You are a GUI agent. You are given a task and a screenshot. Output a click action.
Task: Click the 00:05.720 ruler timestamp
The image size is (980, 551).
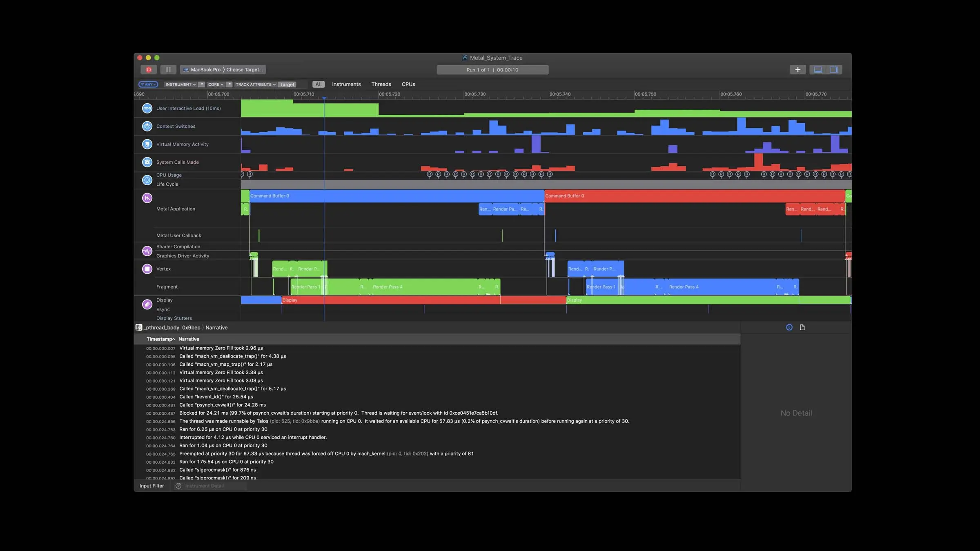tap(389, 94)
